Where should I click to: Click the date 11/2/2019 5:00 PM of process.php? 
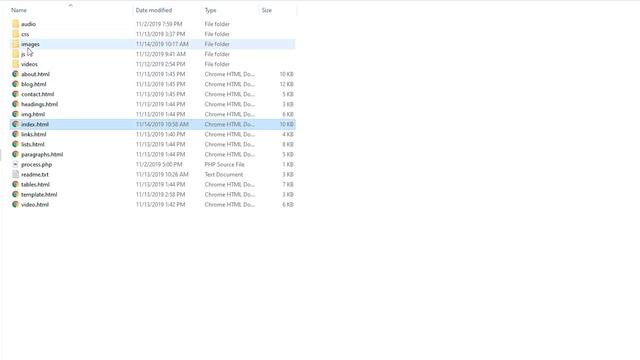(x=159, y=164)
